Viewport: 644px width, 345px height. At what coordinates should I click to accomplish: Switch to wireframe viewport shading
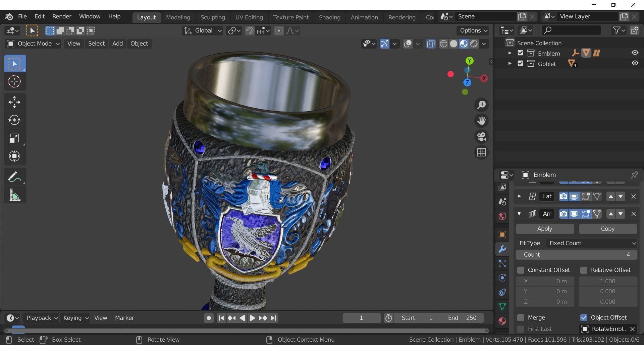[x=443, y=44]
